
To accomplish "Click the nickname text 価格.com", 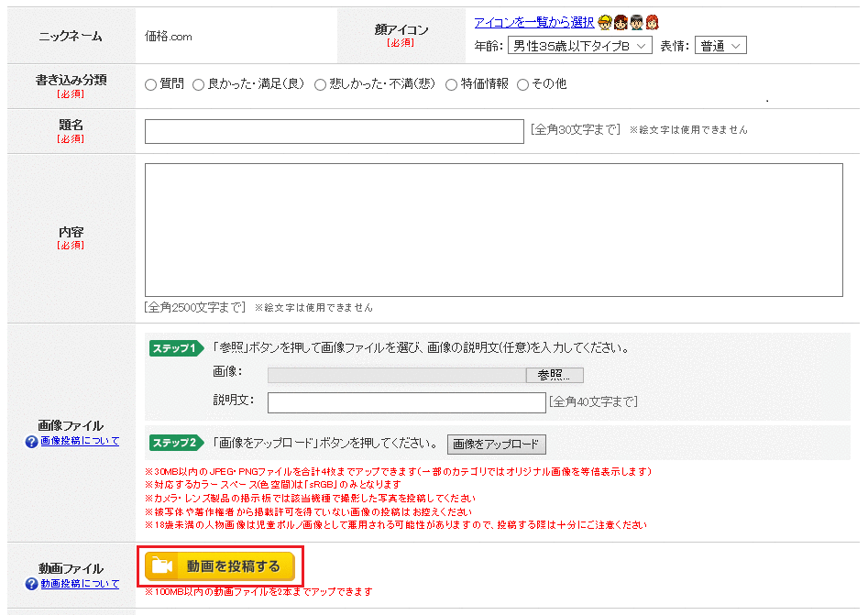I will pos(169,37).
